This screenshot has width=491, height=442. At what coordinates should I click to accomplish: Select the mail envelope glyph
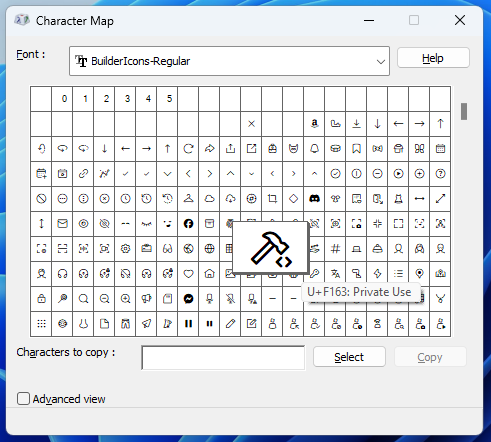point(62,224)
